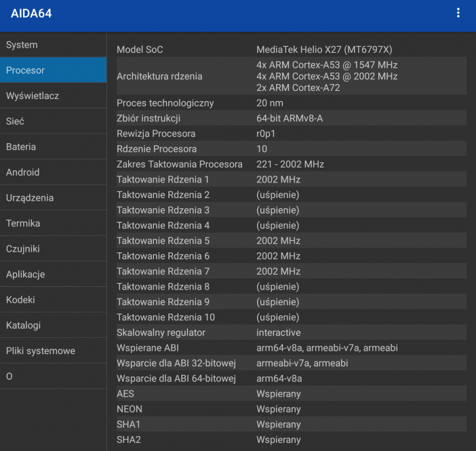Select the interactive governor value
Screen dimensions: 476x451
coord(279,332)
